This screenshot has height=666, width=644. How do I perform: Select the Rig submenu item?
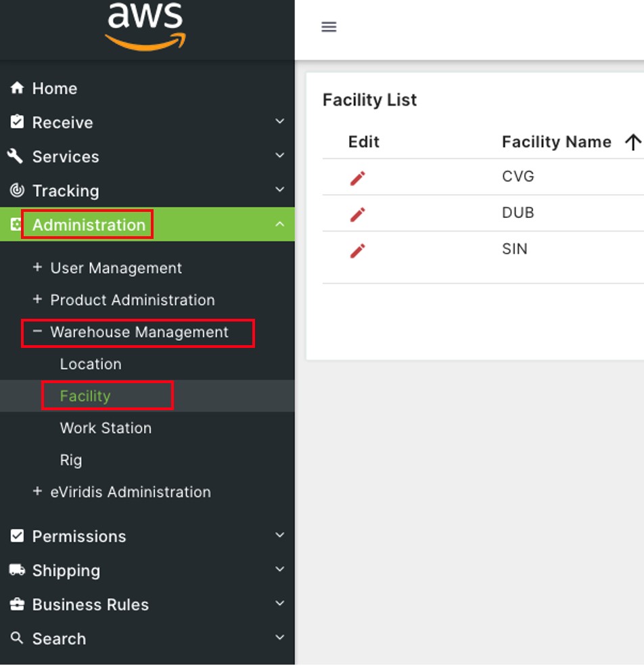[71, 460]
